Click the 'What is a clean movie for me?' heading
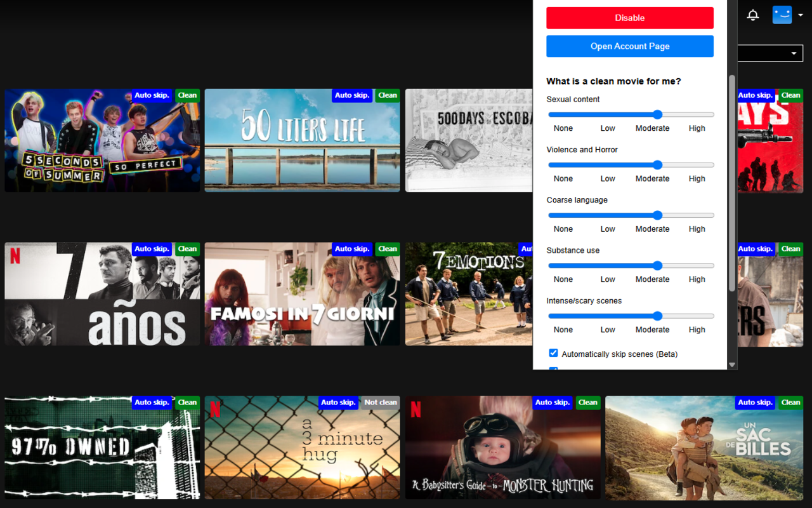812x508 pixels. click(613, 81)
